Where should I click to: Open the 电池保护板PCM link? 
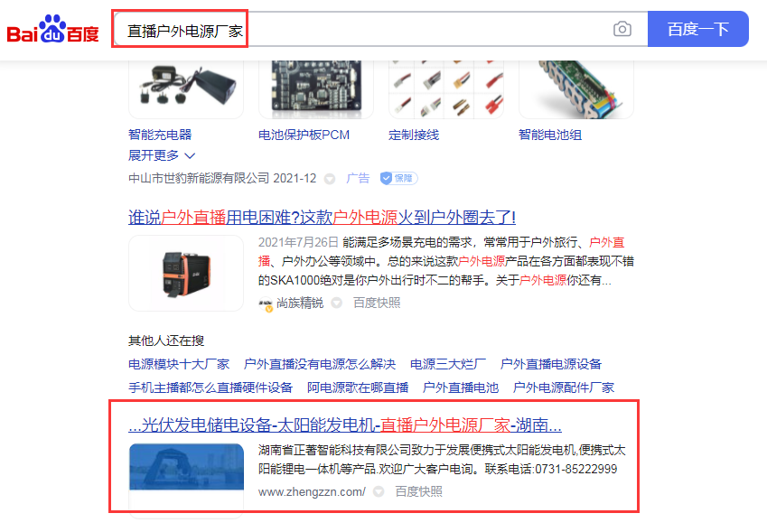(x=304, y=135)
